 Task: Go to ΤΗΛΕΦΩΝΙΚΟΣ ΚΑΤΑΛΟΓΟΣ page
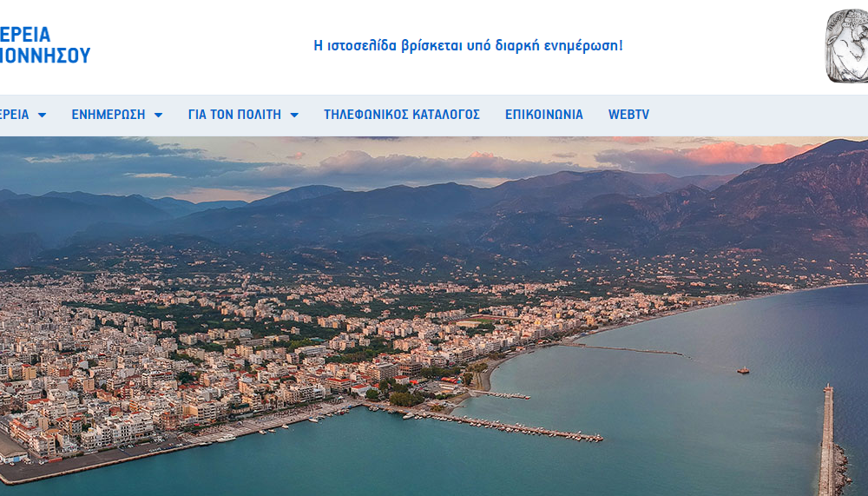402,115
